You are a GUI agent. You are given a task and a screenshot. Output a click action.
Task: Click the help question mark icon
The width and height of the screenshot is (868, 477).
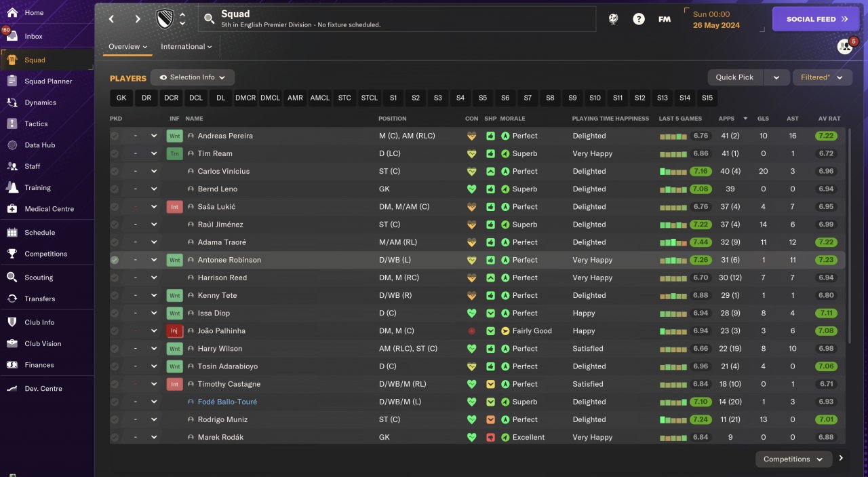click(x=639, y=19)
